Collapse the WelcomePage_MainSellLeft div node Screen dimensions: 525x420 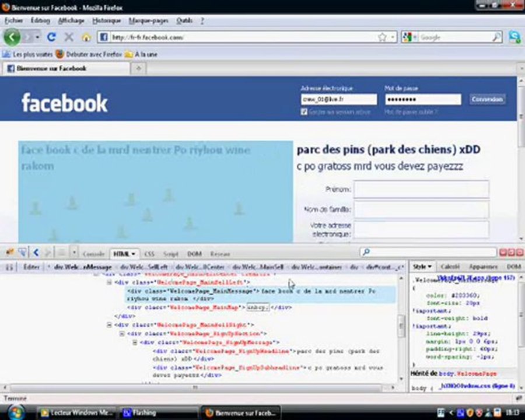tap(109, 282)
